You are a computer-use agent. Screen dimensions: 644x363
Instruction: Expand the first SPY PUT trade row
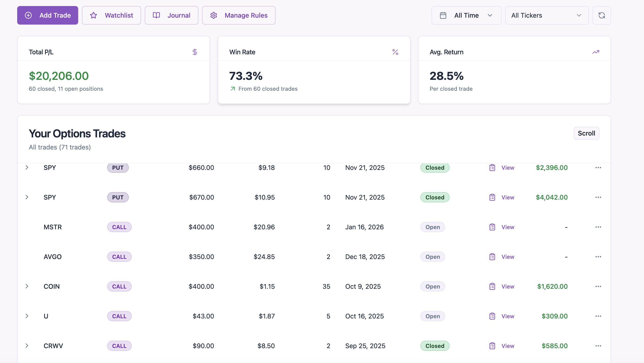[x=27, y=167]
